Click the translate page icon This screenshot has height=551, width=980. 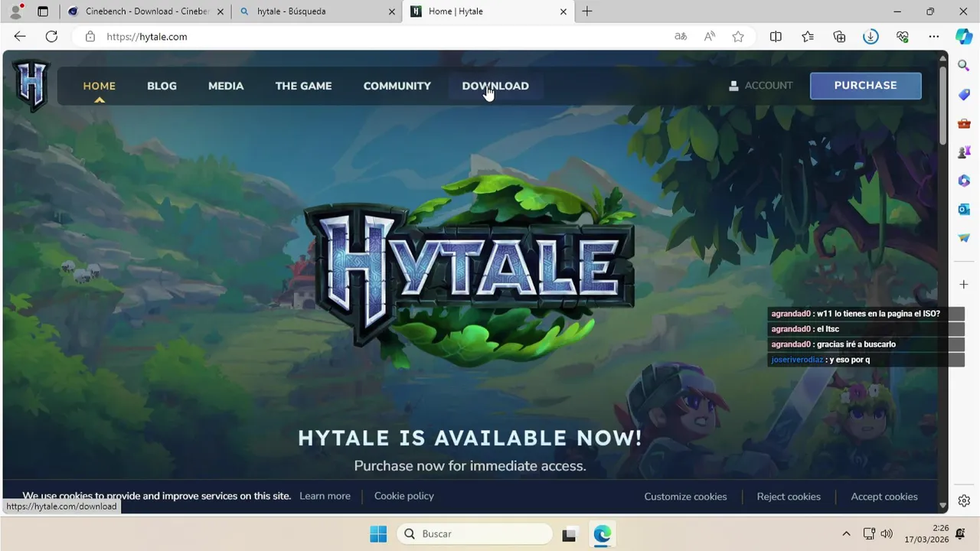click(x=681, y=37)
